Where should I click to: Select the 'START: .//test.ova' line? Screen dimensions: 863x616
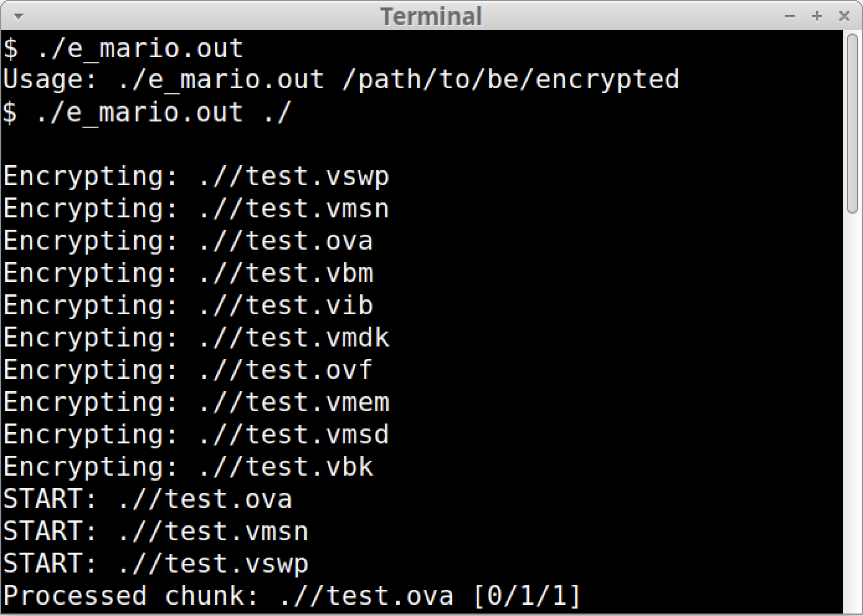tap(147, 499)
